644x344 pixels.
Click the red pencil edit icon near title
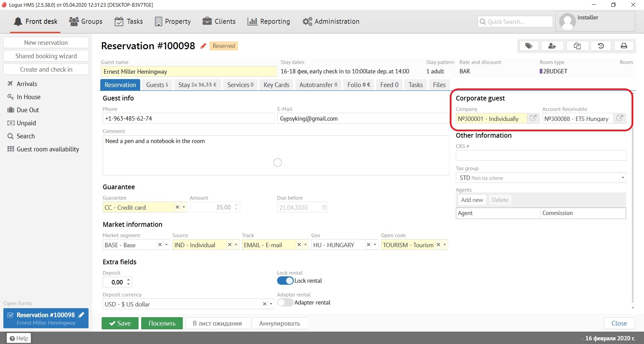point(203,46)
